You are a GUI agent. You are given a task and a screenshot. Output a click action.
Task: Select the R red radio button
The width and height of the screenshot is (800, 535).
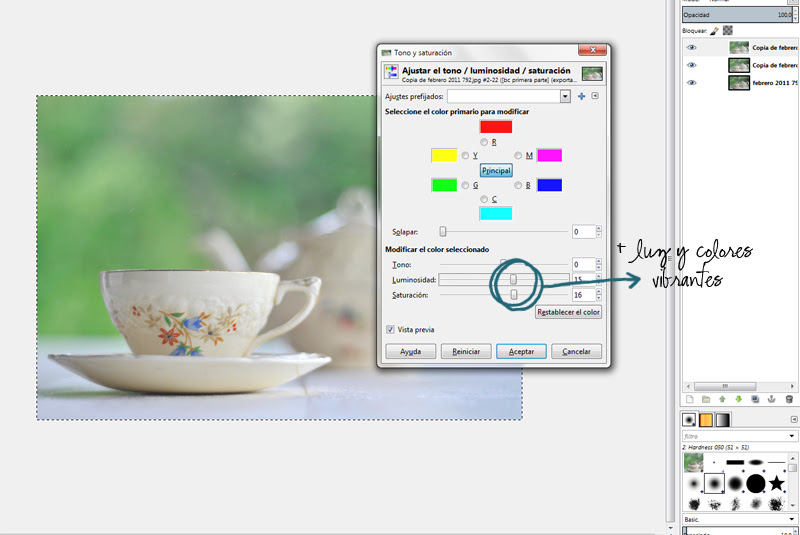click(484, 142)
